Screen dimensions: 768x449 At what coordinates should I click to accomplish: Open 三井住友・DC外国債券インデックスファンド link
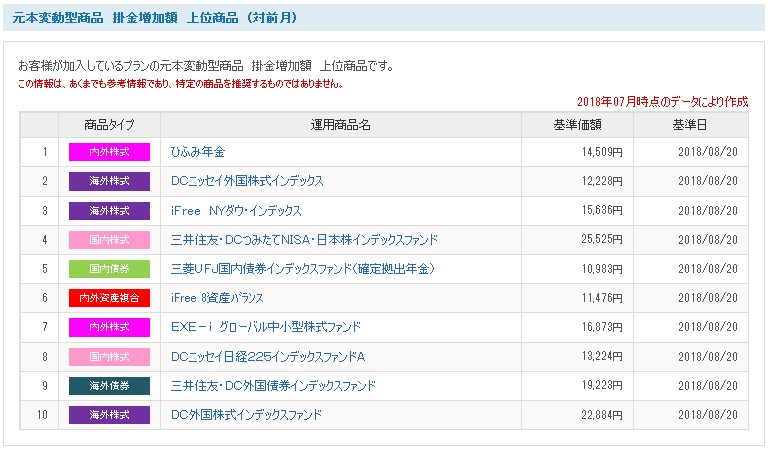pyautogui.click(x=273, y=385)
